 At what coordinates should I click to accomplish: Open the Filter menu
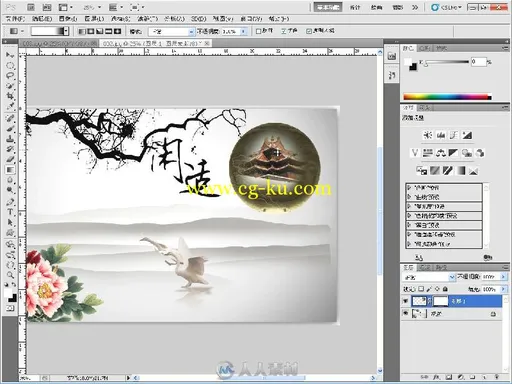[x=147, y=19]
